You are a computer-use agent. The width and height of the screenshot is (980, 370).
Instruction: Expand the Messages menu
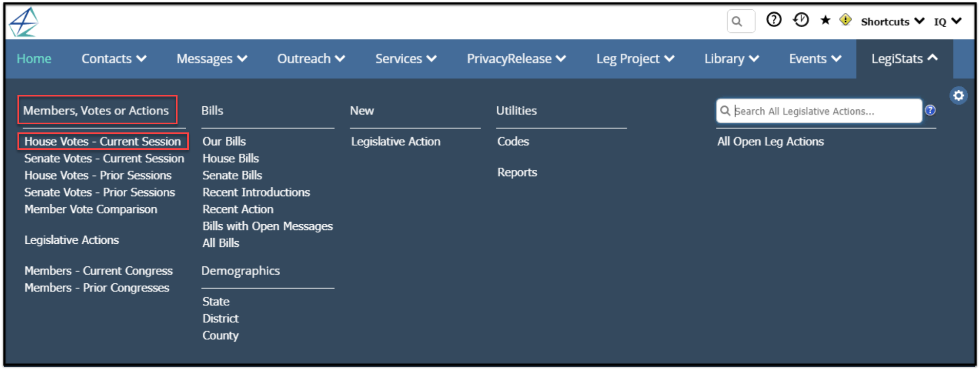coord(212,59)
